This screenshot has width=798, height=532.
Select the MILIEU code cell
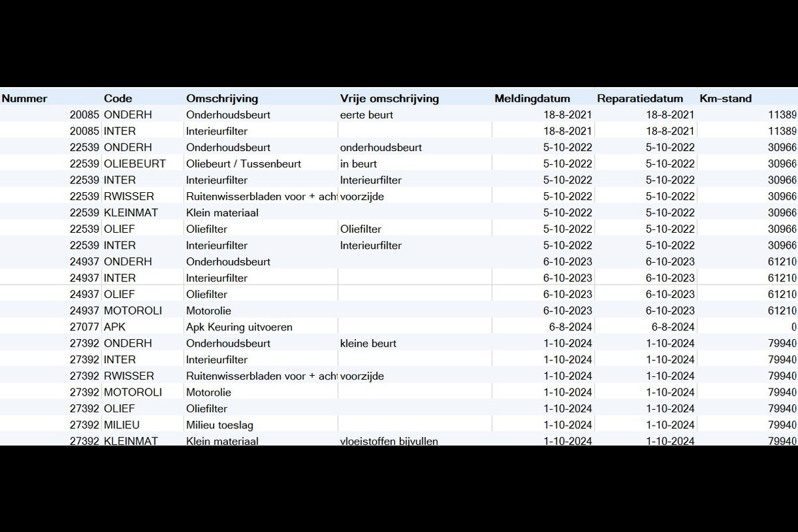[143, 425]
